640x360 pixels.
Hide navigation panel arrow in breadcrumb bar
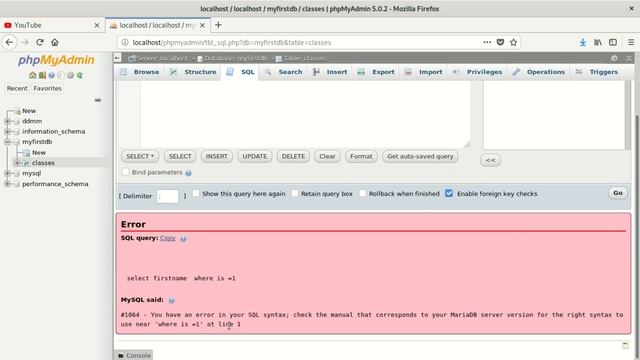(x=118, y=58)
